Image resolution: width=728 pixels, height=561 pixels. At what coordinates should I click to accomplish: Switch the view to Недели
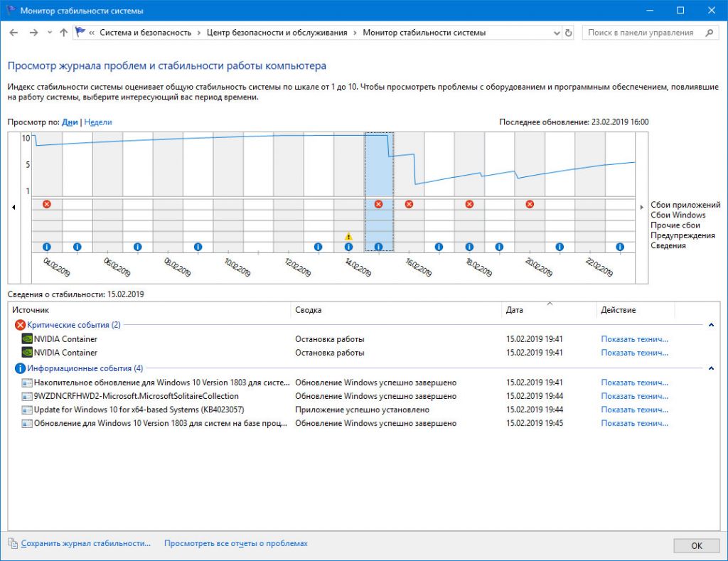[97, 122]
